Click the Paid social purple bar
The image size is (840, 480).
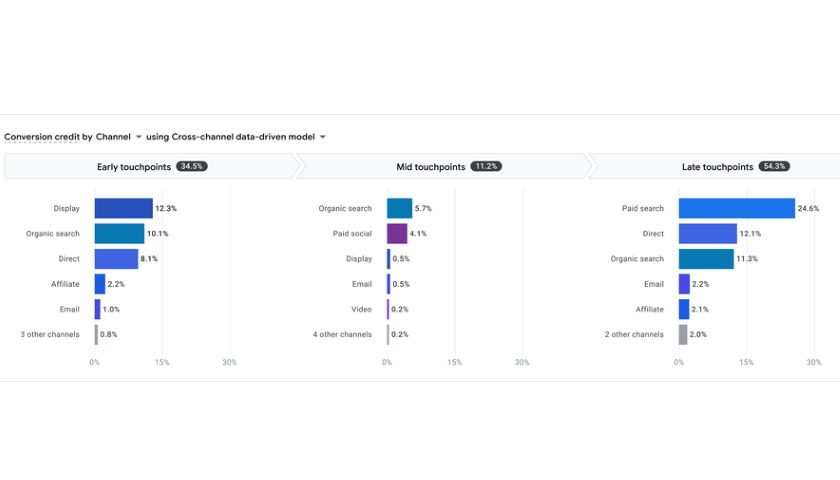click(x=397, y=234)
